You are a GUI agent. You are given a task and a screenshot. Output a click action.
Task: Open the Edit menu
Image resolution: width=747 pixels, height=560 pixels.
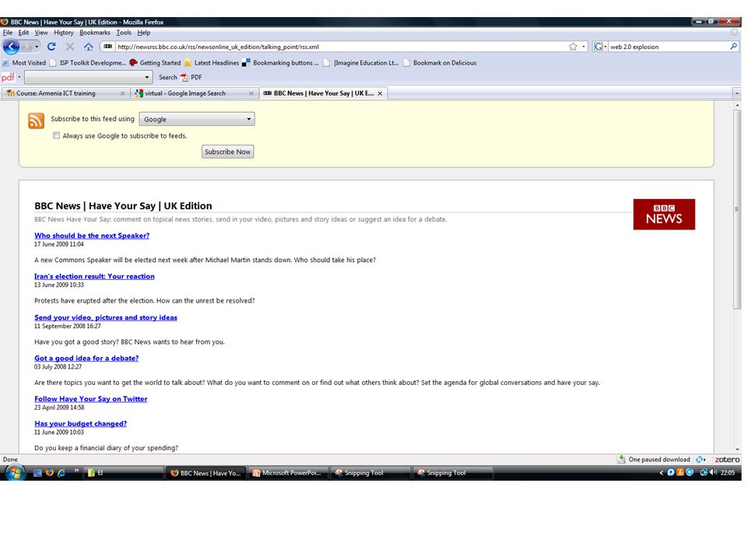[23, 33]
